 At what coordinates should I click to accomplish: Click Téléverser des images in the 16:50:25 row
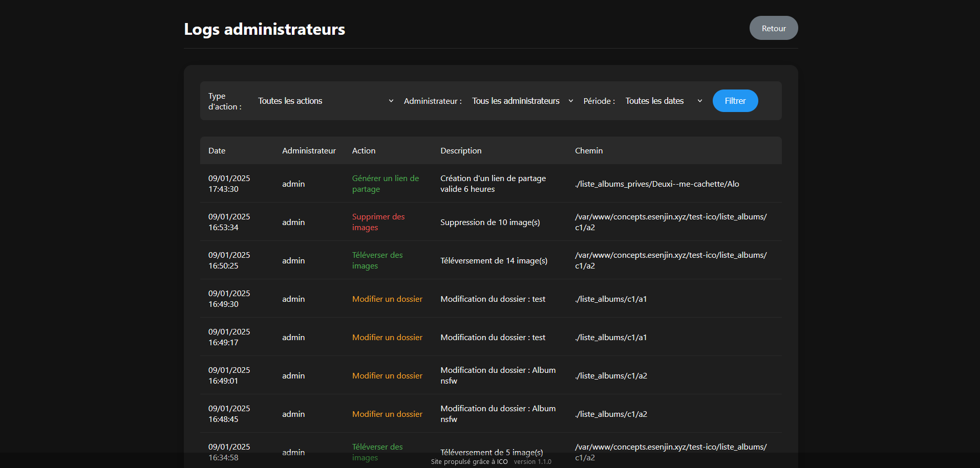pyautogui.click(x=377, y=260)
